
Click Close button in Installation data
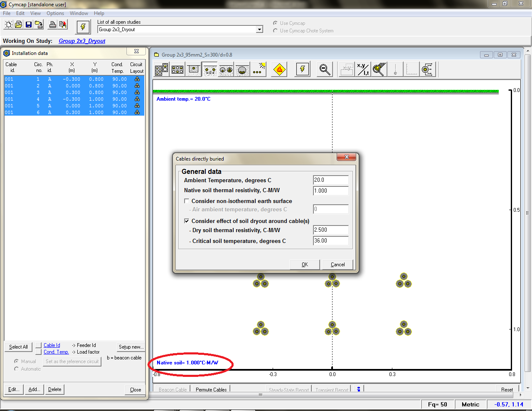click(135, 390)
